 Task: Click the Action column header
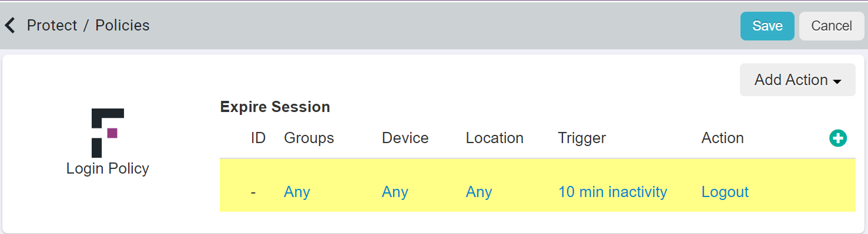pyautogui.click(x=723, y=138)
